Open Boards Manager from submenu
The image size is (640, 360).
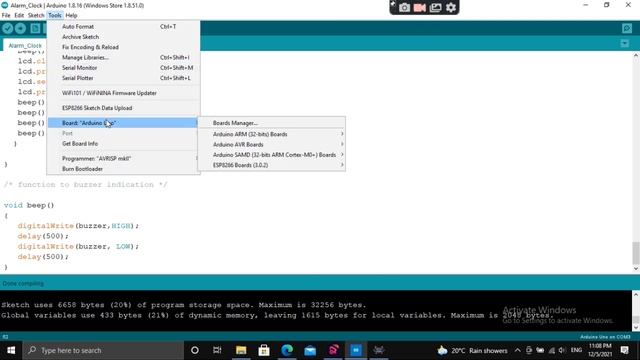click(271, 123)
